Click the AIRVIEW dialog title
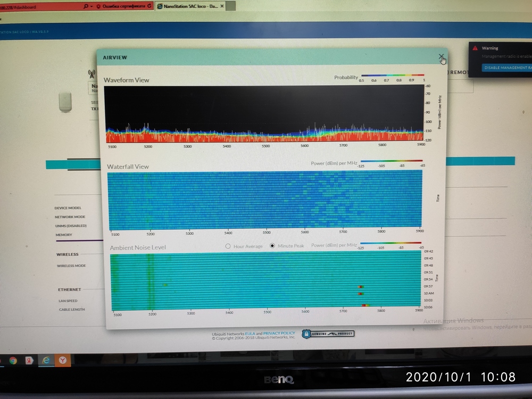Image resolution: width=532 pixels, height=399 pixels. point(115,57)
